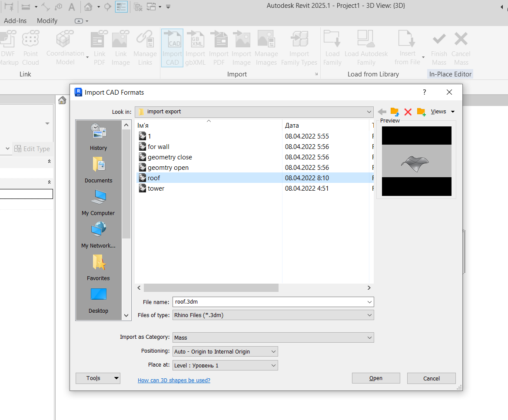This screenshot has height=420, width=508.
Task: Click the Import CAD ribbon icon
Action: pos(173,48)
